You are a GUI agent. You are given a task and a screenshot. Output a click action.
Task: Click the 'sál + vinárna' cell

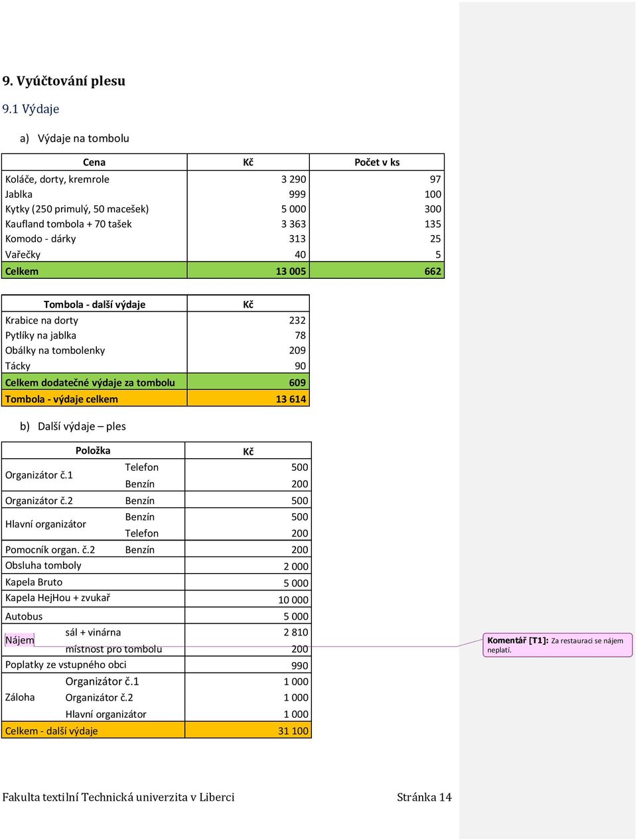[x=93, y=633]
